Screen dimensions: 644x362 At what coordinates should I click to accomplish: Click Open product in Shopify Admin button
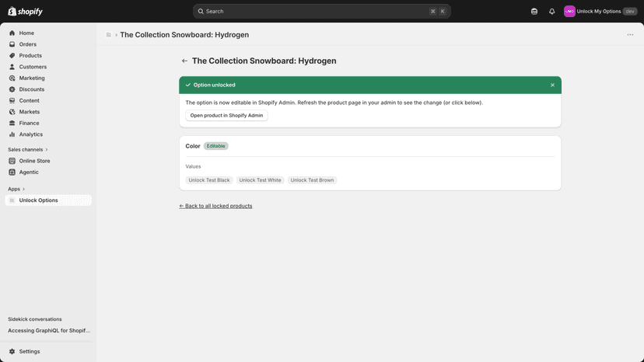[x=226, y=115]
